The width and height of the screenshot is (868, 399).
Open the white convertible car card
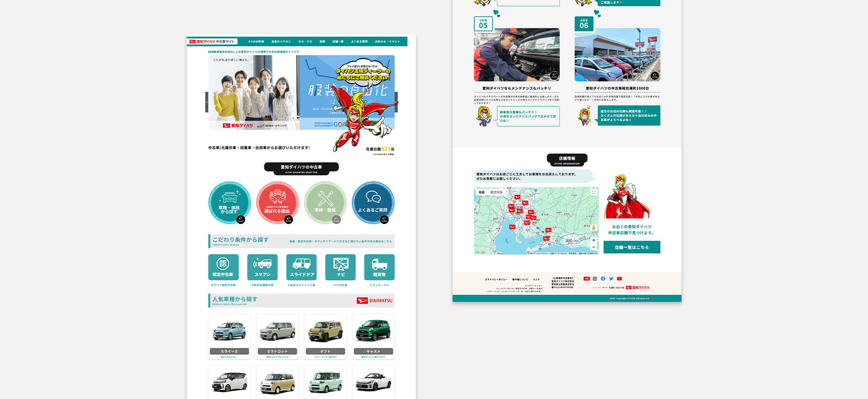coord(373,382)
